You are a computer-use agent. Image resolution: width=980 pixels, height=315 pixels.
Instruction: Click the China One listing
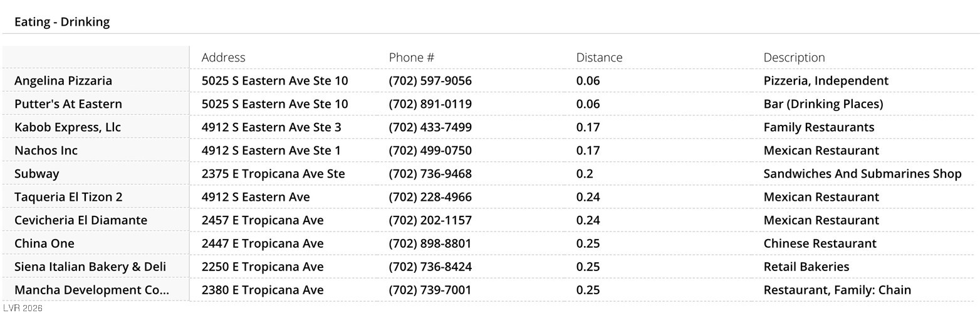(x=44, y=243)
